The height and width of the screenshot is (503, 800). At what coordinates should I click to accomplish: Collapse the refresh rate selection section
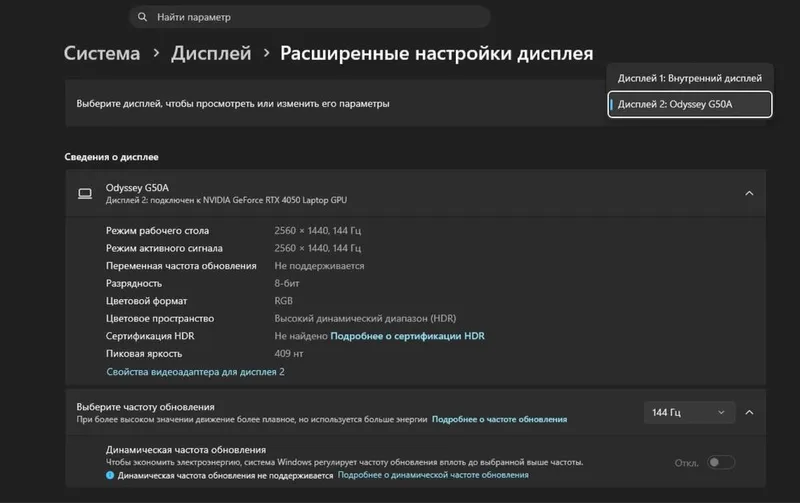(749, 412)
